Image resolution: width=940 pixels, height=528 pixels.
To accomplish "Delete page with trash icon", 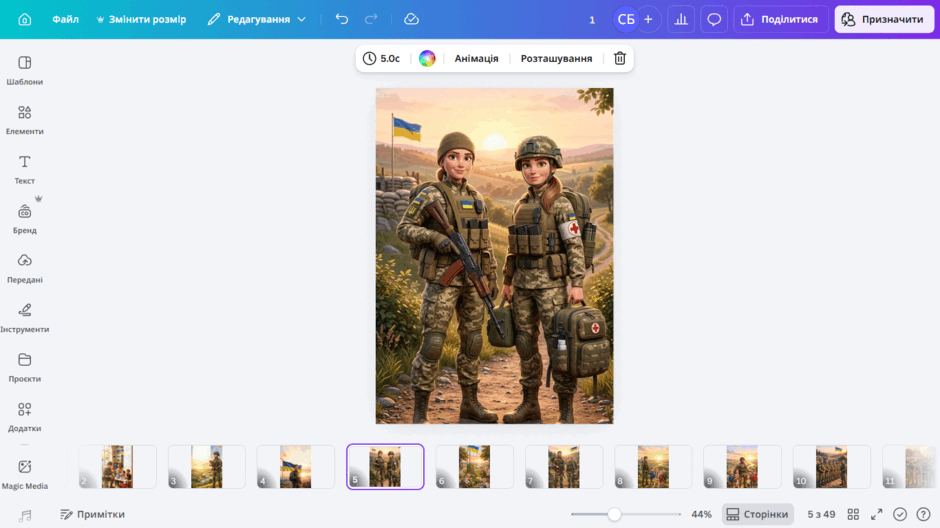I will coord(620,58).
